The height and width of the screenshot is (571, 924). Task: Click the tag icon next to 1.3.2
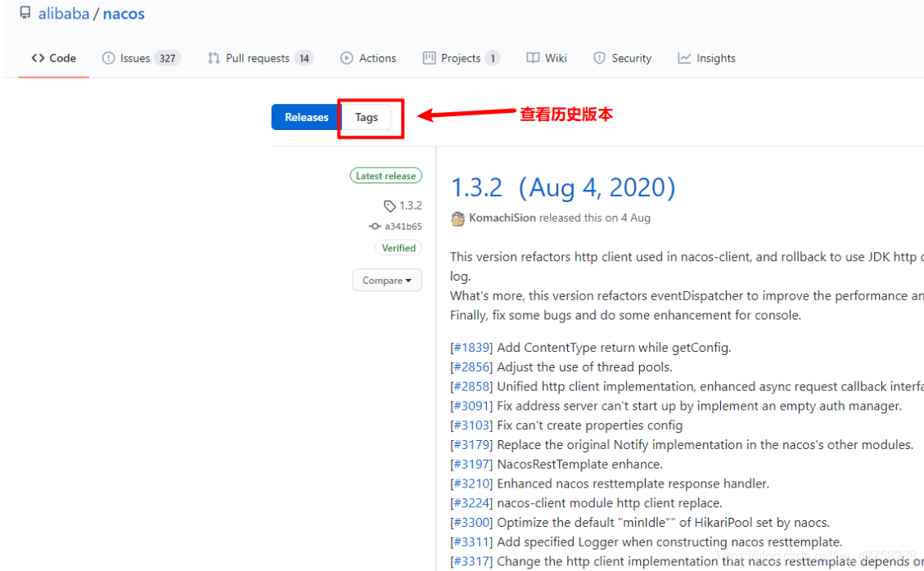tap(390, 205)
